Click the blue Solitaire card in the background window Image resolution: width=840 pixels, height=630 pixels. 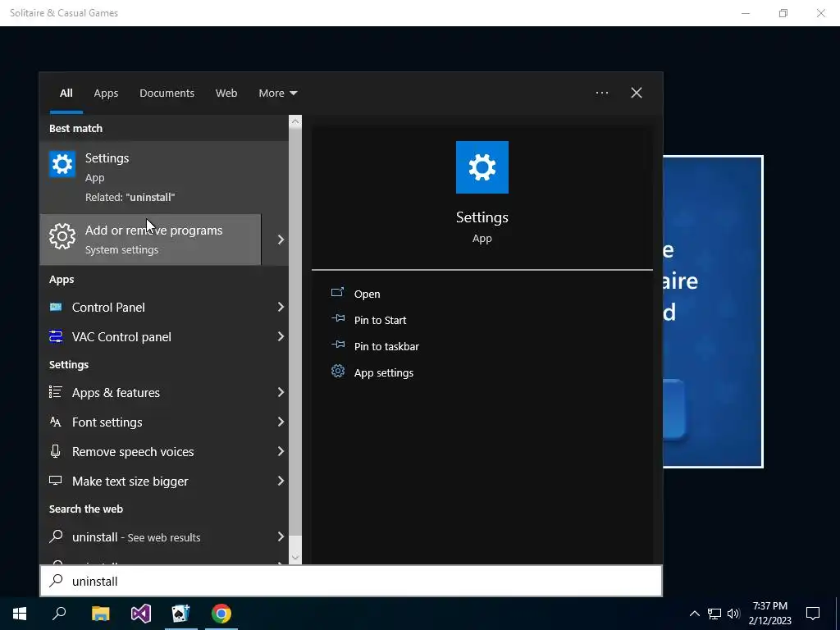point(713,311)
